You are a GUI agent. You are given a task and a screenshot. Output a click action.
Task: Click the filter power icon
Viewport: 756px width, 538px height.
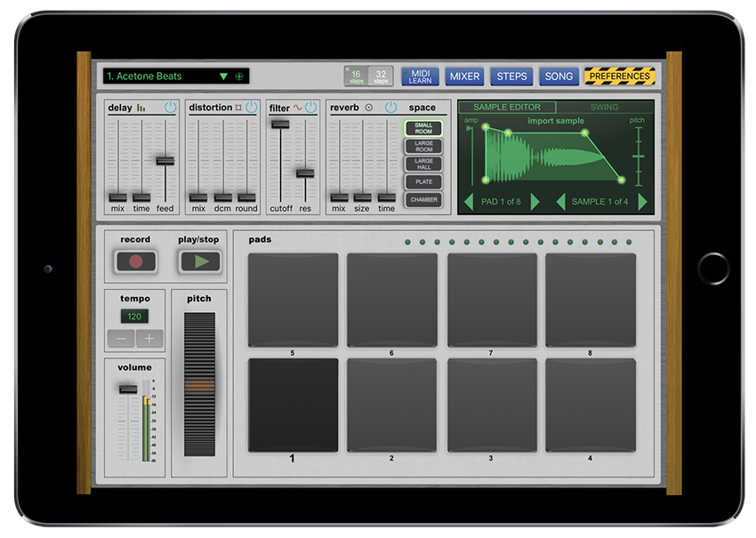[310, 108]
